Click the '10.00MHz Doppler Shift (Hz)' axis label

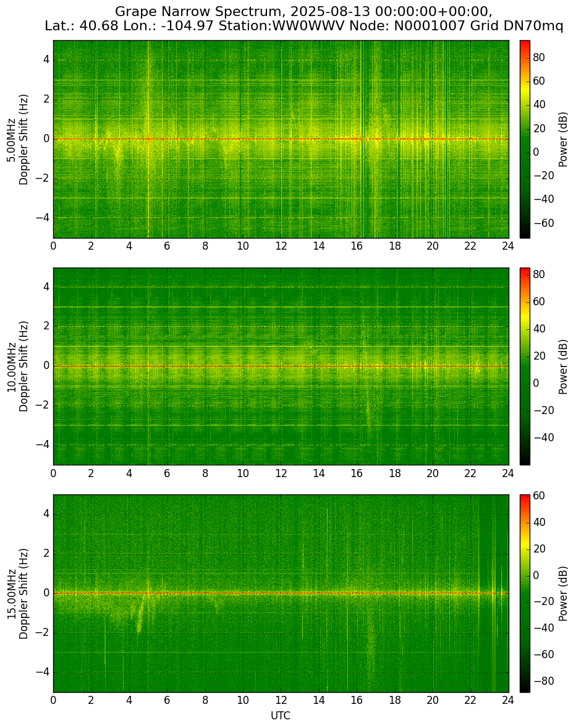(17, 366)
